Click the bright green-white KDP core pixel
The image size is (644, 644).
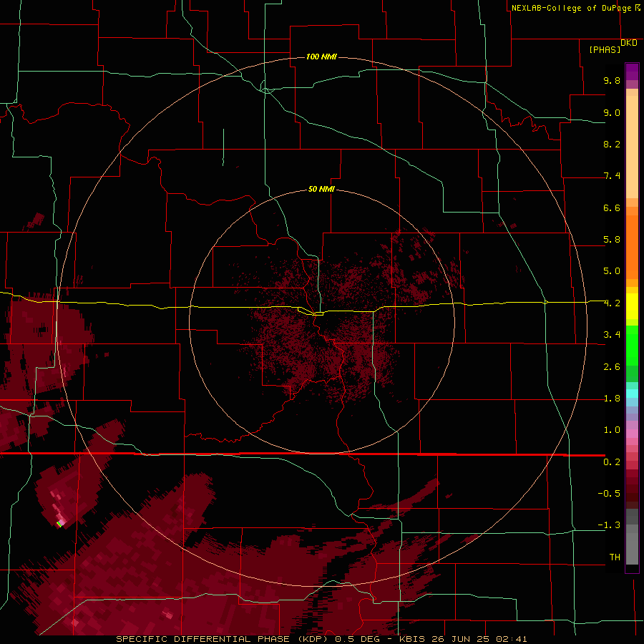tap(59, 524)
